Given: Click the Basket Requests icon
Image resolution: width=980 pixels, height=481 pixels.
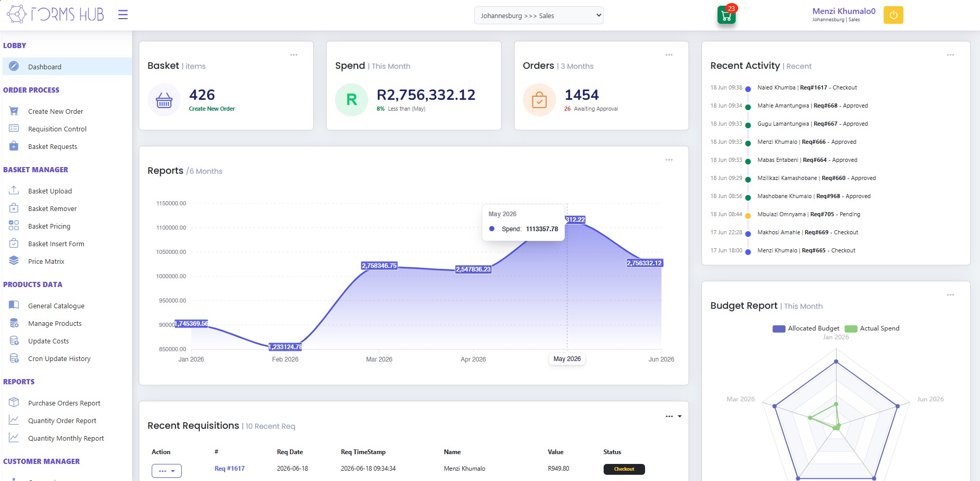Looking at the screenshot, I should click(14, 146).
